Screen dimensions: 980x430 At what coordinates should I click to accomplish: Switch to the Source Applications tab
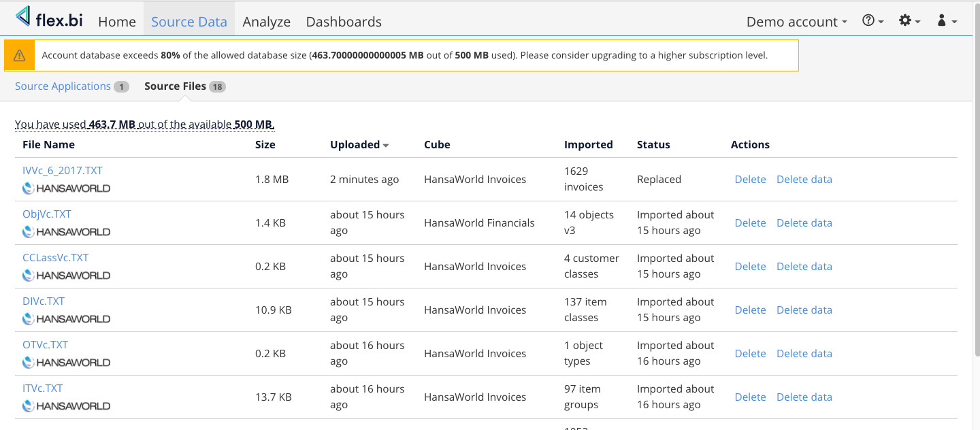[x=63, y=86]
